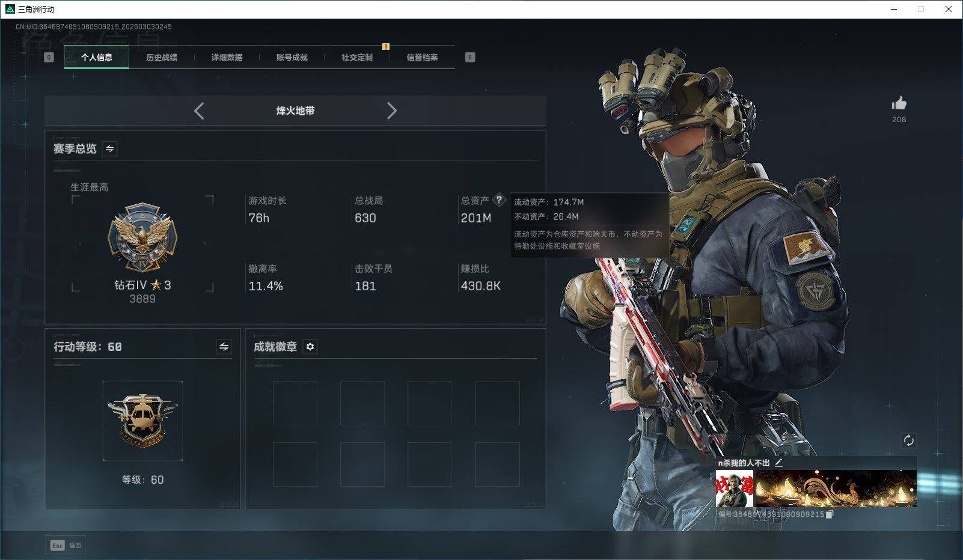Open 成就徽章 gear settings
Screen dimensions: 963x560
tap(310, 347)
